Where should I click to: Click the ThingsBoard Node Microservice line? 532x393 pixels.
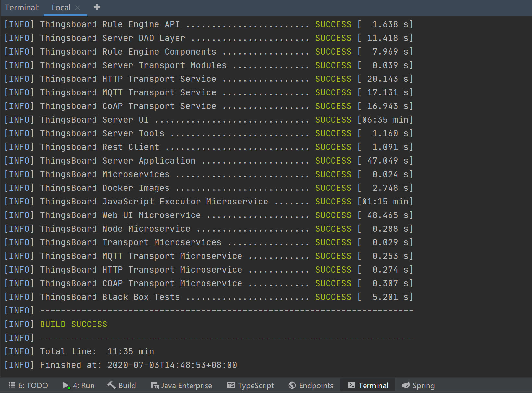coord(208,229)
